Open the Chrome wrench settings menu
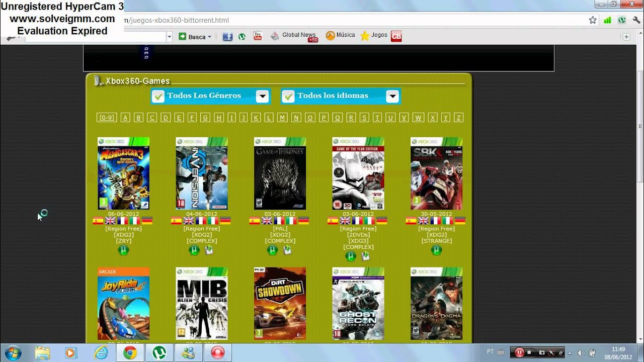The image size is (644, 362). (636, 20)
